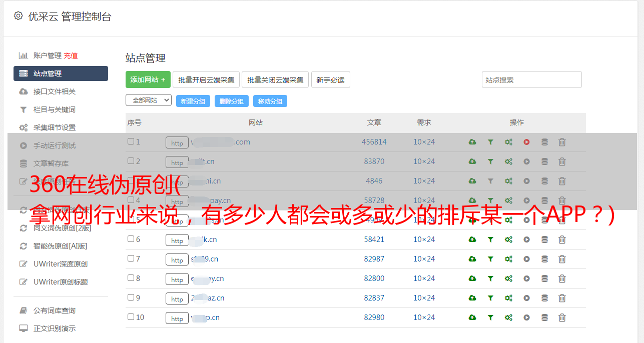This screenshot has width=644, height=343.
Task: Focus the 站点搜索 search field
Action: (x=532, y=79)
